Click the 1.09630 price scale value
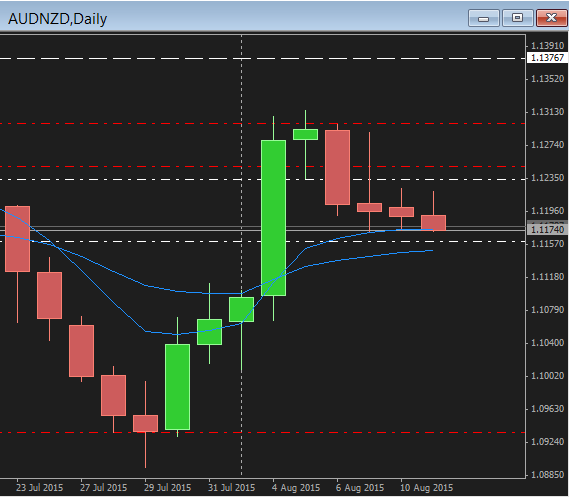569x497 pixels. (x=547, y=409)
